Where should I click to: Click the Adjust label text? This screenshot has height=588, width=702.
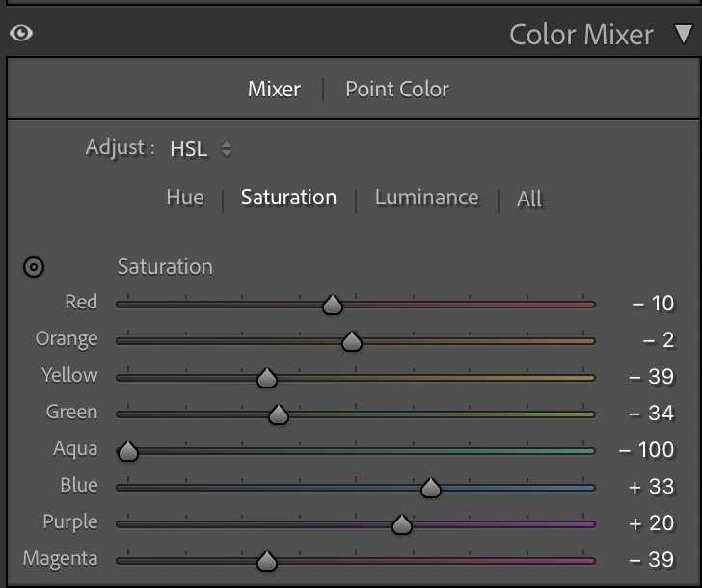[x=120, y=148]
